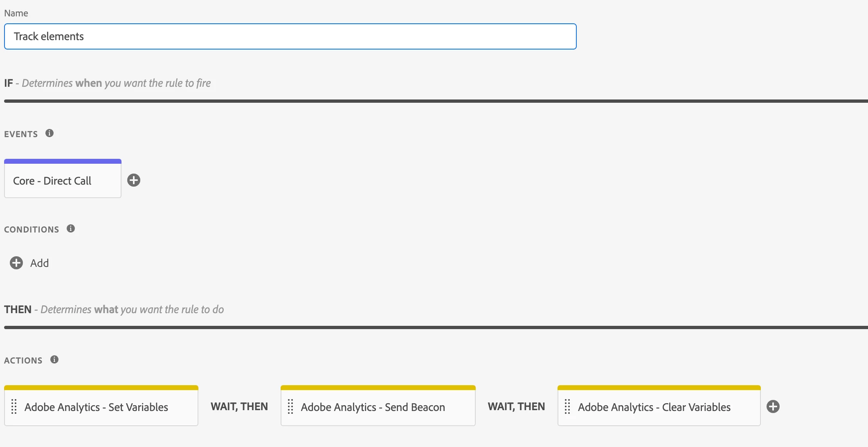Grab the drag handle on Clear Variables

coord(567,407)
